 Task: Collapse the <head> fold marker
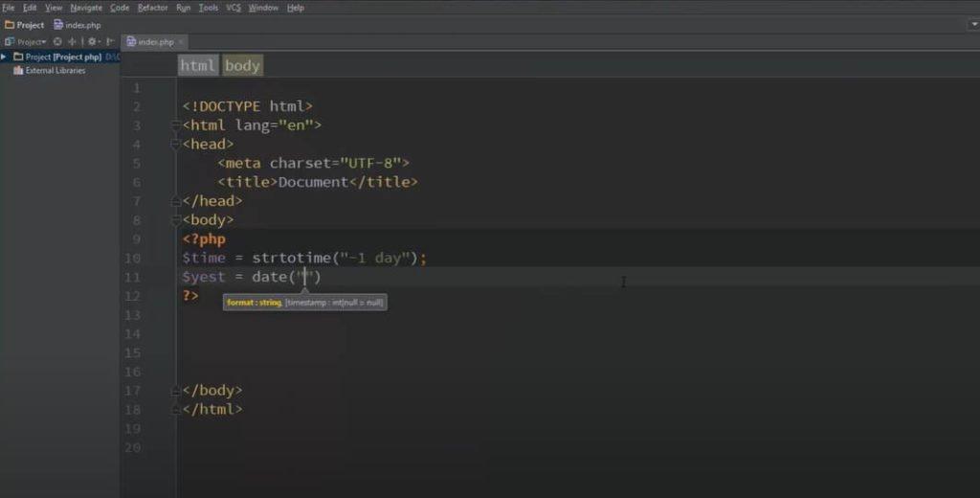[176, 145]
